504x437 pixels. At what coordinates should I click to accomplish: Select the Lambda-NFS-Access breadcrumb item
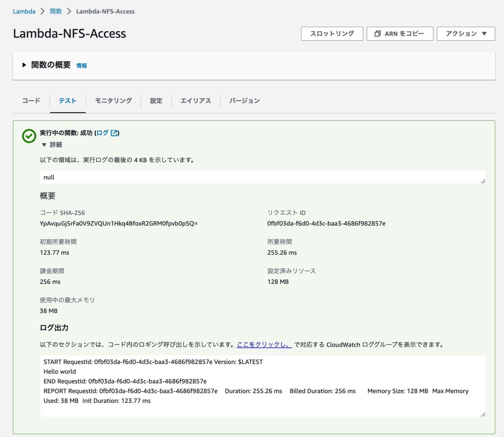coord(105,11)
